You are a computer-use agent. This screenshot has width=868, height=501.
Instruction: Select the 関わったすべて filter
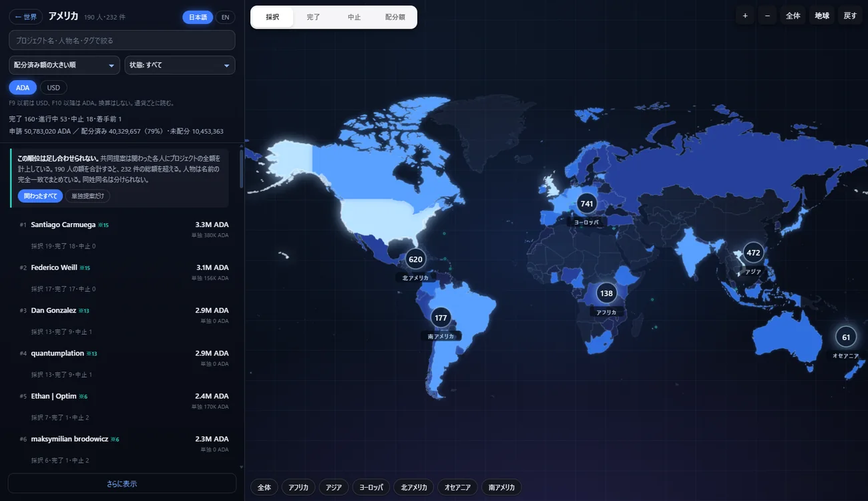40,196
